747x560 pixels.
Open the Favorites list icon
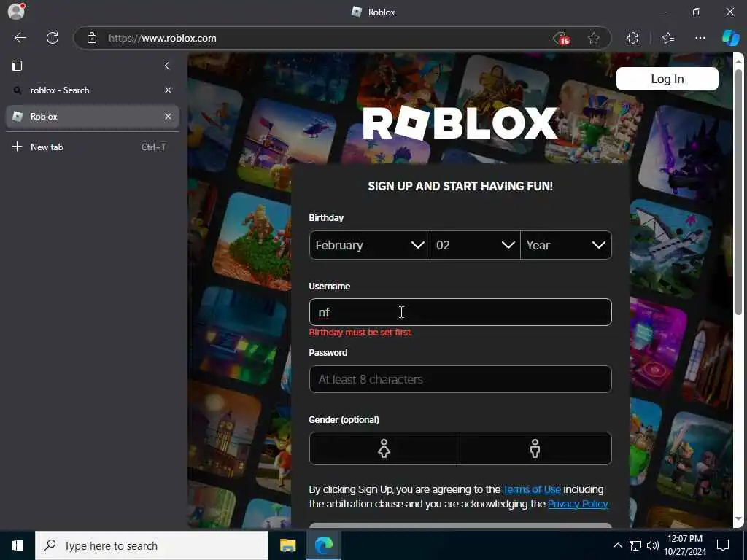pyautogui.click(x=668, y=38)
